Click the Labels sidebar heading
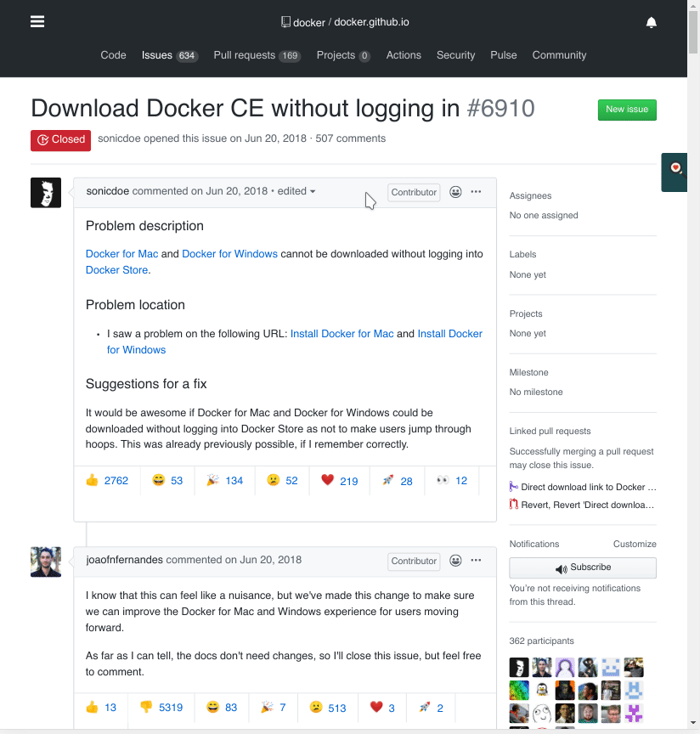The width and height of the screenshot is (700, 734). click(x=522, y=254)
